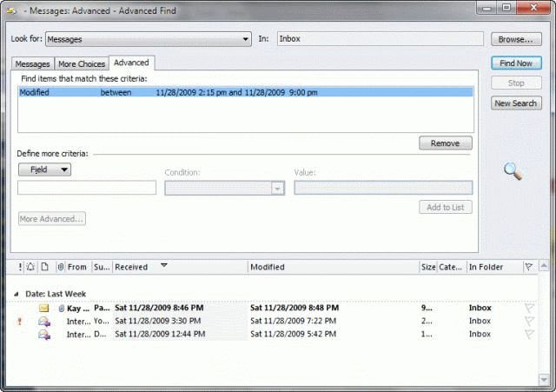Open the Field dropdown button
The image size is (556, 392).
44,169
